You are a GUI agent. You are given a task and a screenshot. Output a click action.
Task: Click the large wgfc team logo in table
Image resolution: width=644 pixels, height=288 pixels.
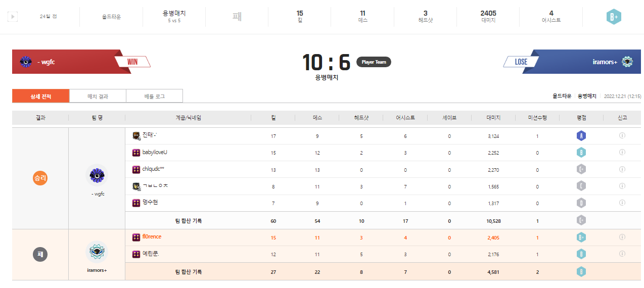point(96,175)
